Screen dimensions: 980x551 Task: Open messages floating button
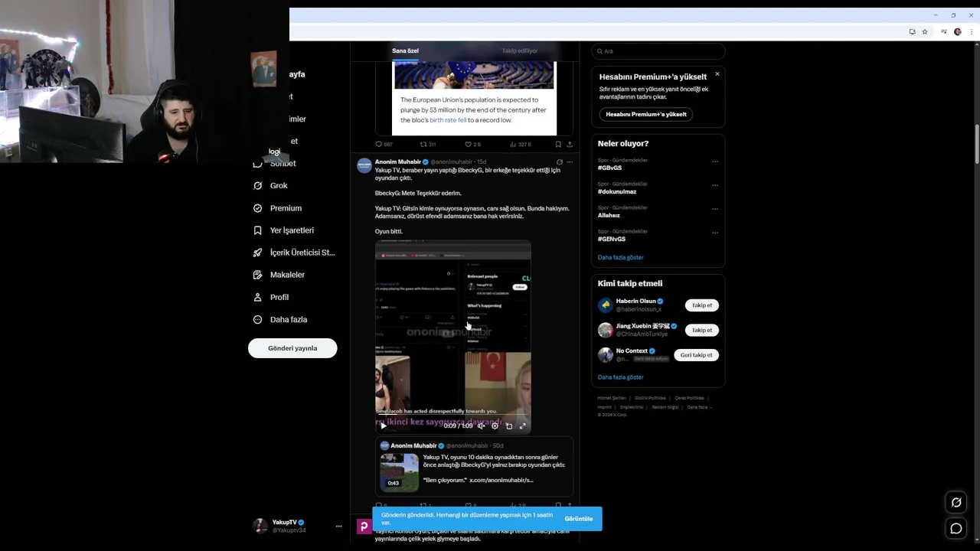[956, 528]
